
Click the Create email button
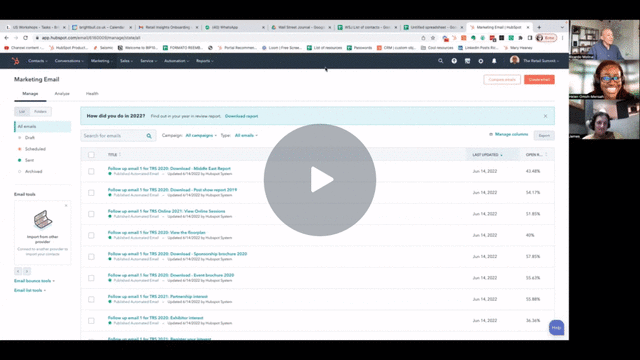pos(539,80)
